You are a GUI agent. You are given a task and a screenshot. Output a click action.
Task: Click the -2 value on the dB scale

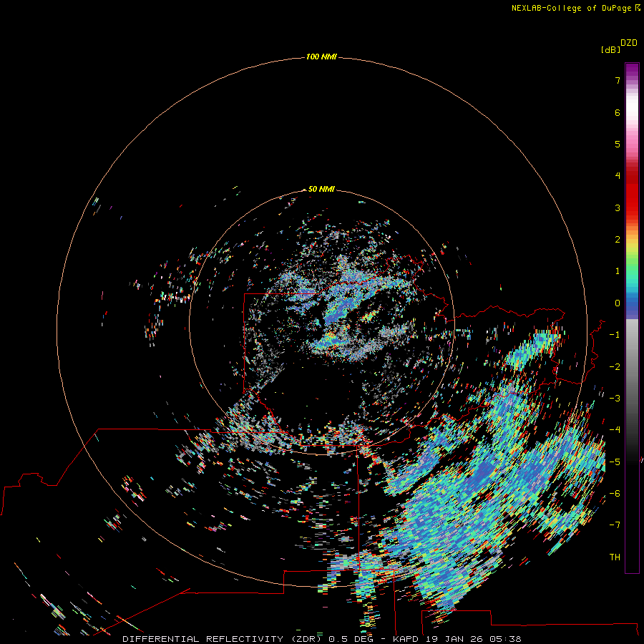(x=615, y=367)
